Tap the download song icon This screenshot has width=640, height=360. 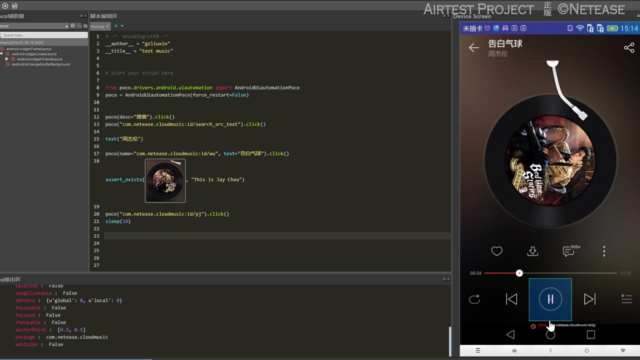pyautogui.click(x=532, y=251)
